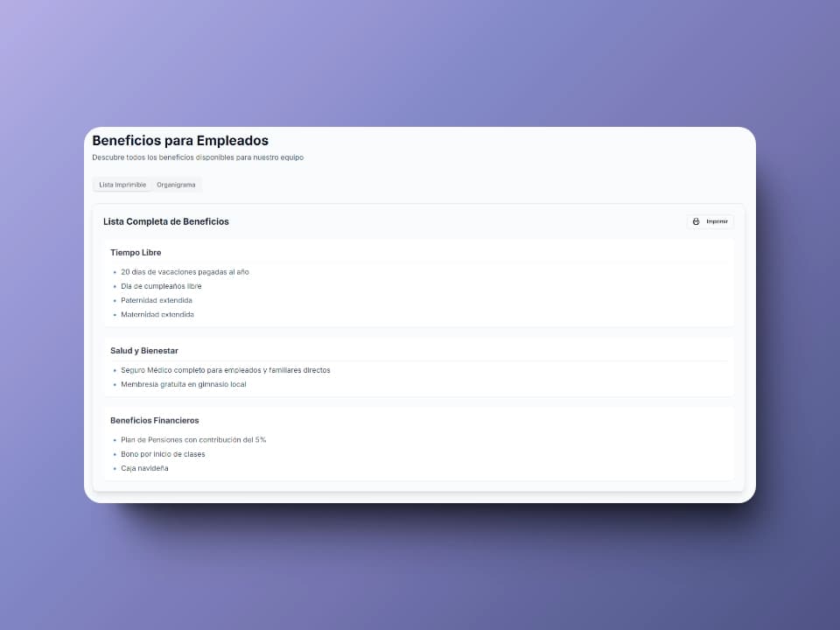
Task: Click the Día de cumpleaños libre item
Action: [161, 286]
